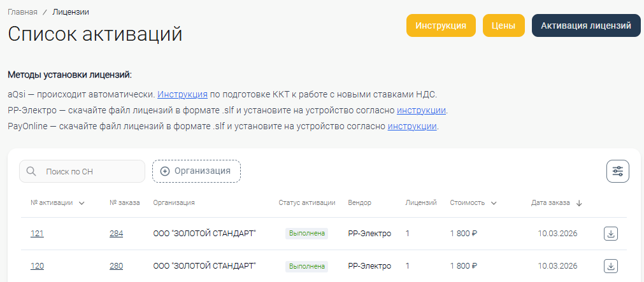Download license file for activation 120
The image size is (644, 282).
(x=610, y=266)
